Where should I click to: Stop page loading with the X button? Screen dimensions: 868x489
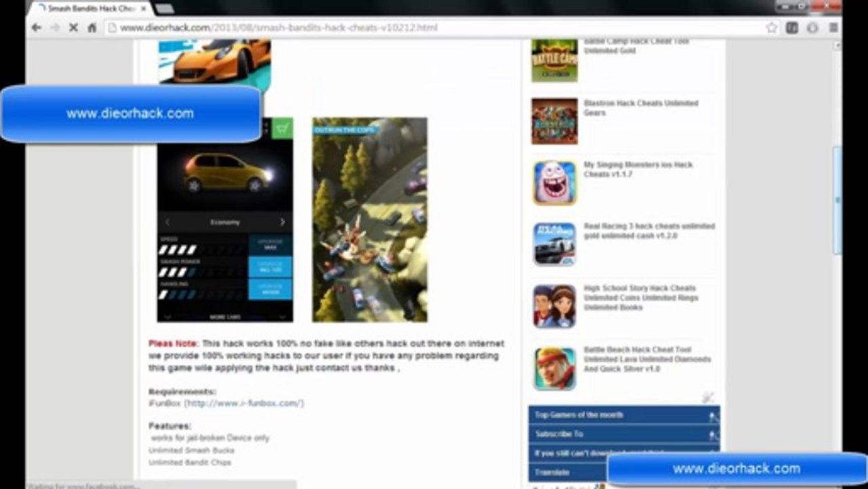coord(74,28)
